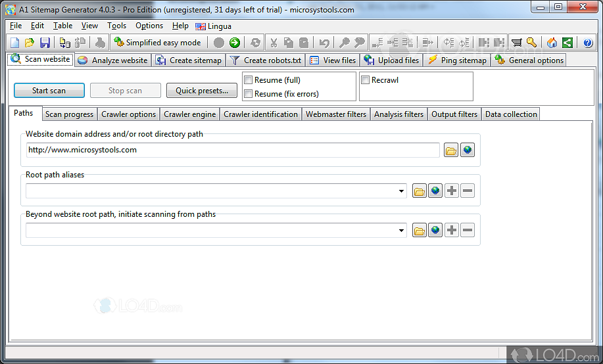Click the green share icon in toolbar
The image size is (603, 364).
[567, 43]
